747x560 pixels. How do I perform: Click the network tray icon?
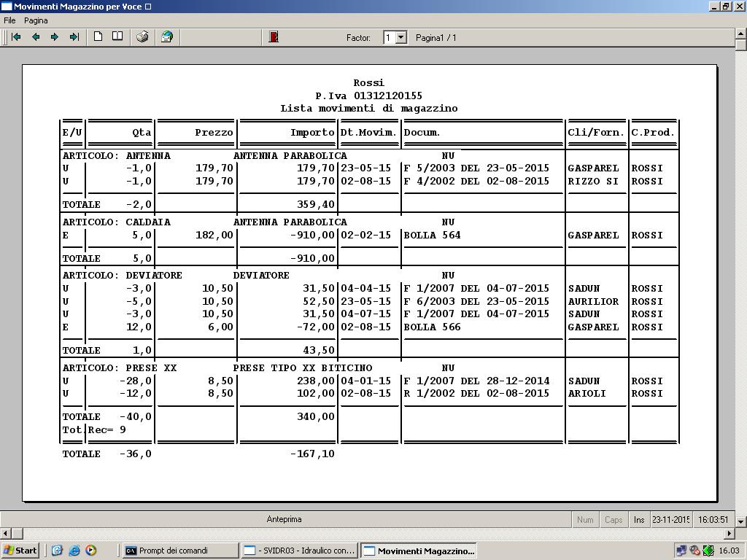click(681, 551)
